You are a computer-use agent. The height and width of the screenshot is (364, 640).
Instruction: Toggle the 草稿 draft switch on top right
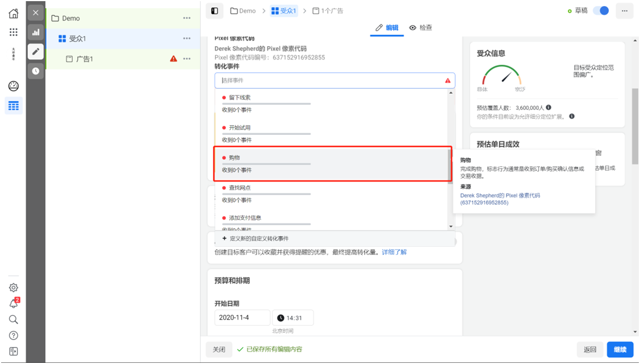coord(601,10)
